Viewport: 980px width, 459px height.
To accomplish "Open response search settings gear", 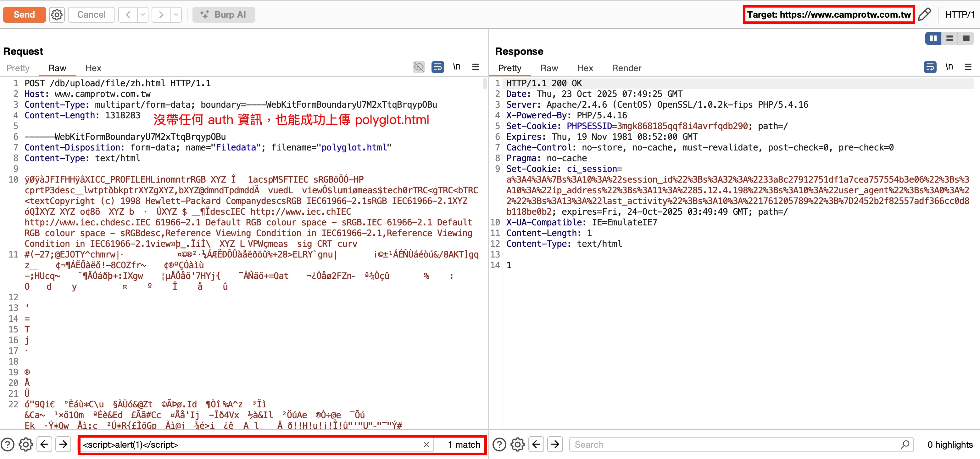I will pos(518,445).
